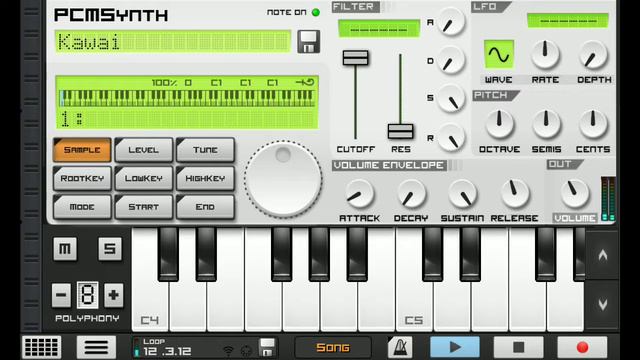Open the LFO target display
The image size is (640, 360).
[568, 21]
